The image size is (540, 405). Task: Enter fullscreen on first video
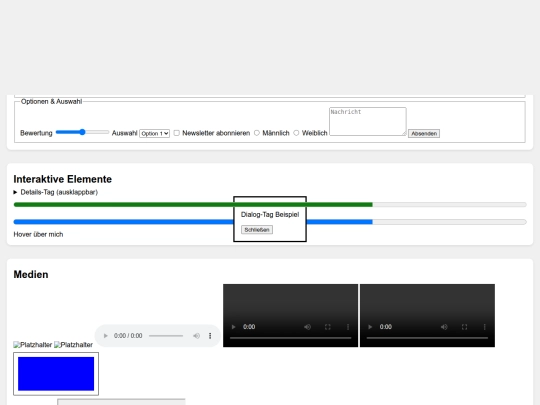(328, 327)
